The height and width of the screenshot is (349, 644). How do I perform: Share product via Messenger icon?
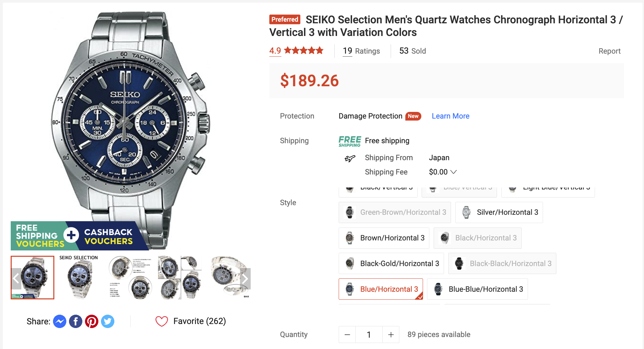(x=60, y=321)
